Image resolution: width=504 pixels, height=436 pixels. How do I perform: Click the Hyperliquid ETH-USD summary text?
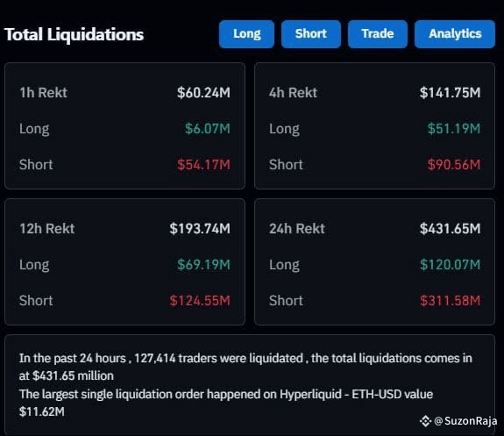pyautogui.click(x=226, y=403)
